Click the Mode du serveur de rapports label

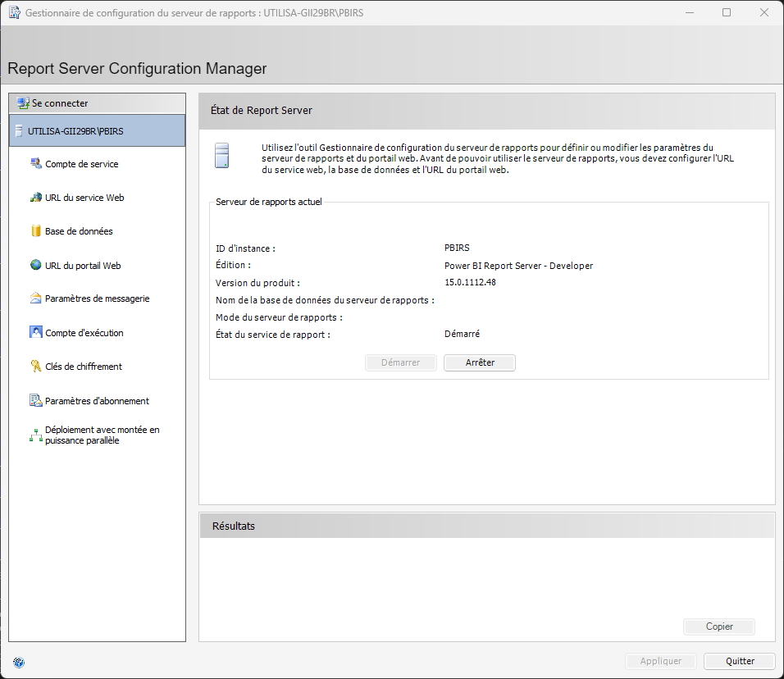click(279, 317)
